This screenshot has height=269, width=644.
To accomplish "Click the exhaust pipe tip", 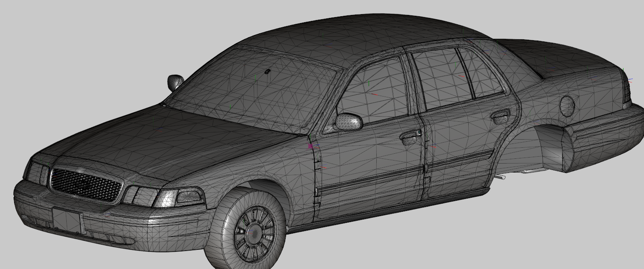I will coord(501,177).
